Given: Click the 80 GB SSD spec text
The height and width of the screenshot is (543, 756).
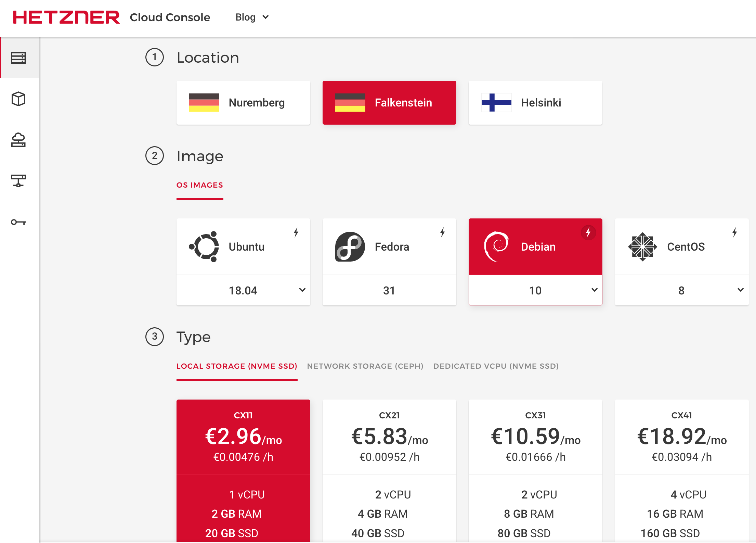Looking at the screenshot, I should 524,533.
